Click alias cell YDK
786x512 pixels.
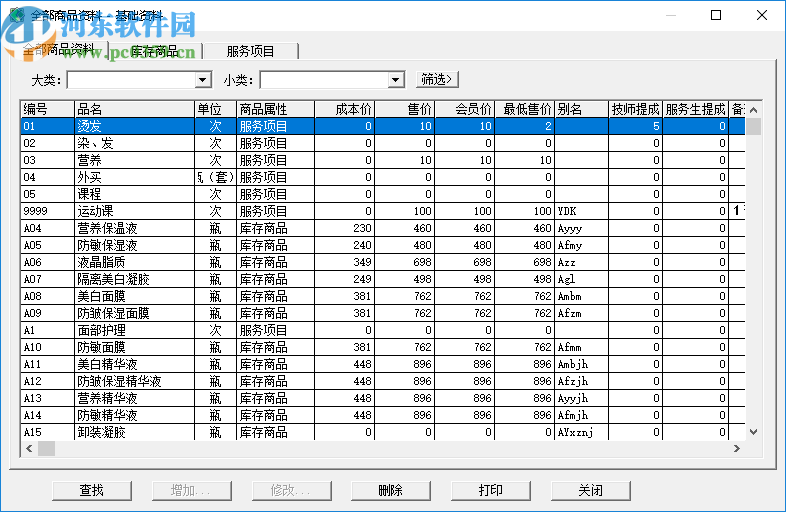[x=581, y=211]
